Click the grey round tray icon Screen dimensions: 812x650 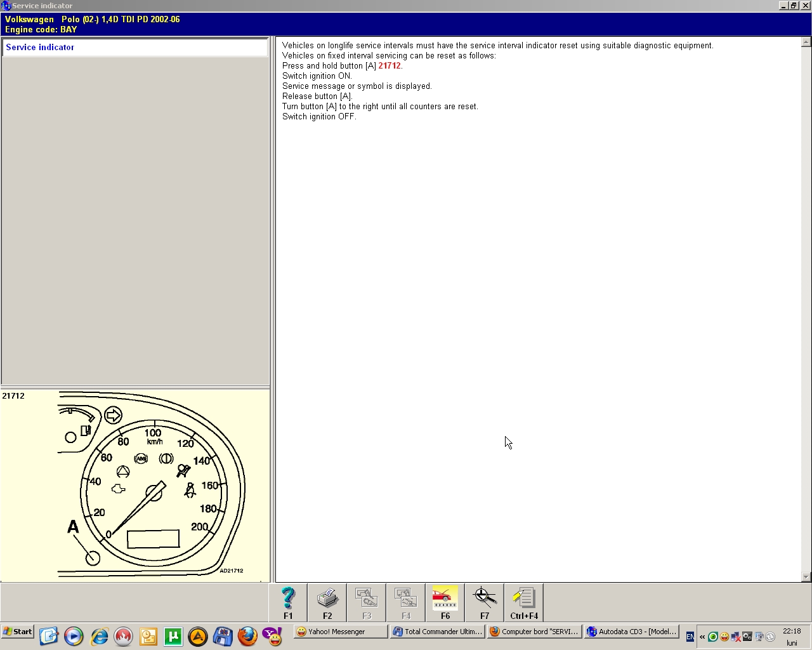(x=770, y=637)
